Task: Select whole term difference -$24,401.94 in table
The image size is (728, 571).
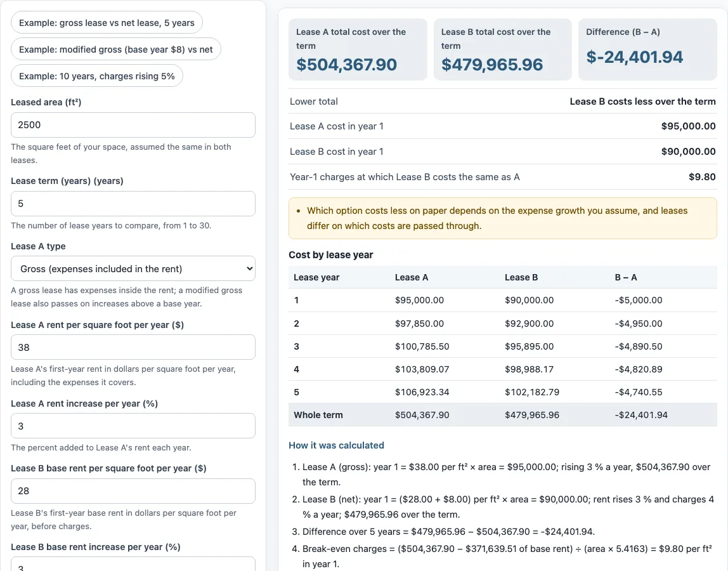Action: pyautogui.click(x=641, y=415)
